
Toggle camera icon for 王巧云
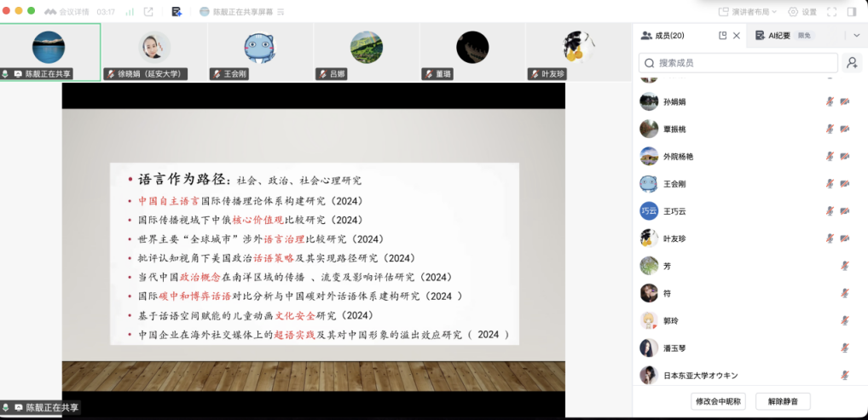pyautogui.click(x=844, y=210)
